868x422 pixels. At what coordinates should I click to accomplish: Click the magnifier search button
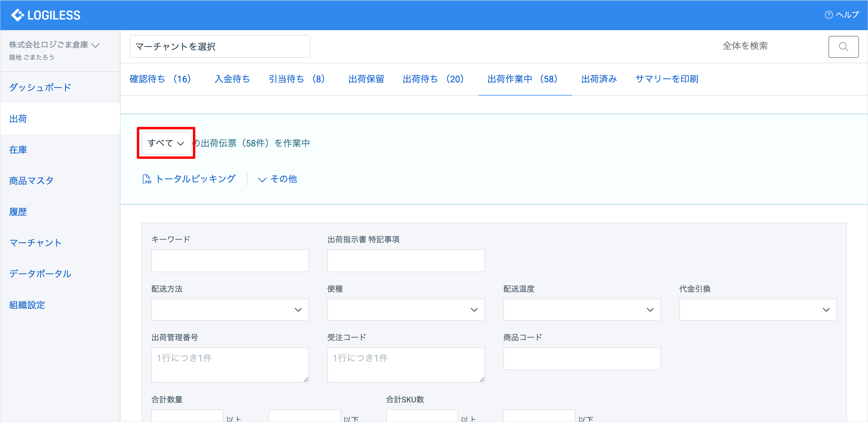[843, 46]
